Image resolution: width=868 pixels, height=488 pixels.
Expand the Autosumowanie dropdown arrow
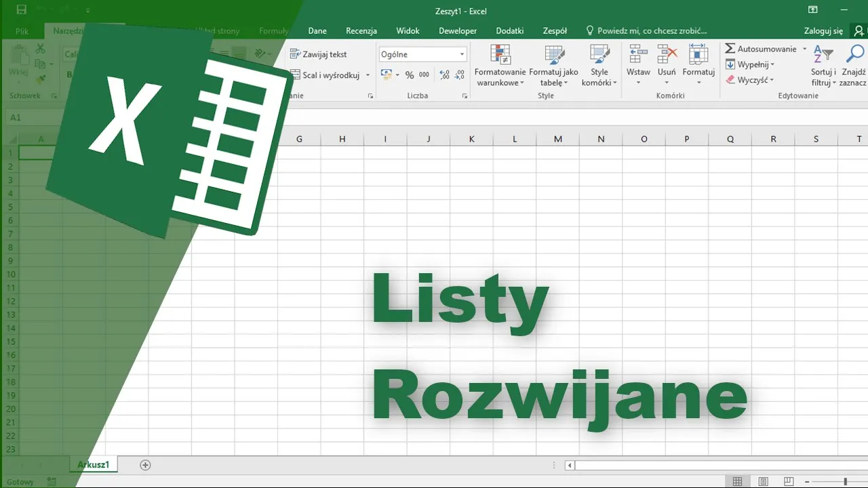805,49
